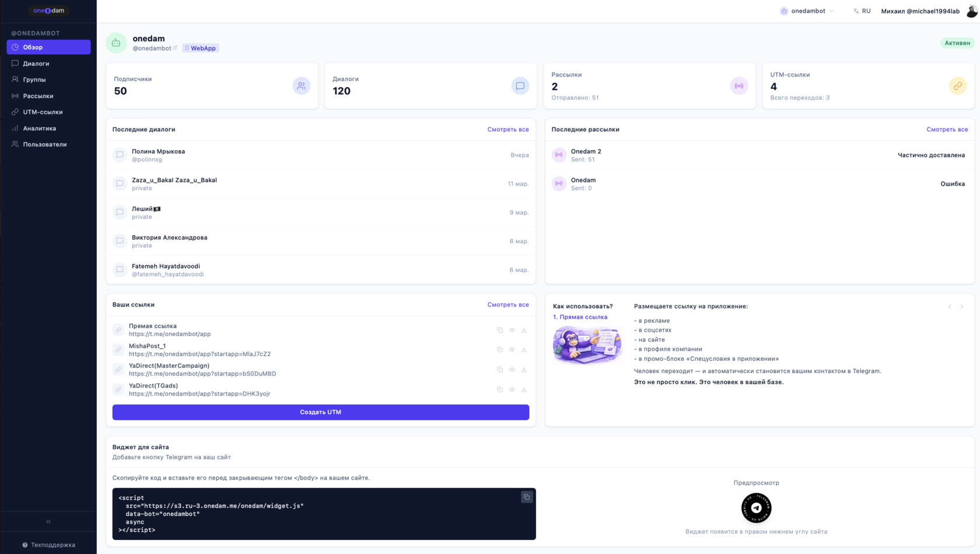Image resolution: width=980 pixels, height=554 pixels.
Task: Open dialog with Виктория Александрова
Action: (x=321, y=241)
